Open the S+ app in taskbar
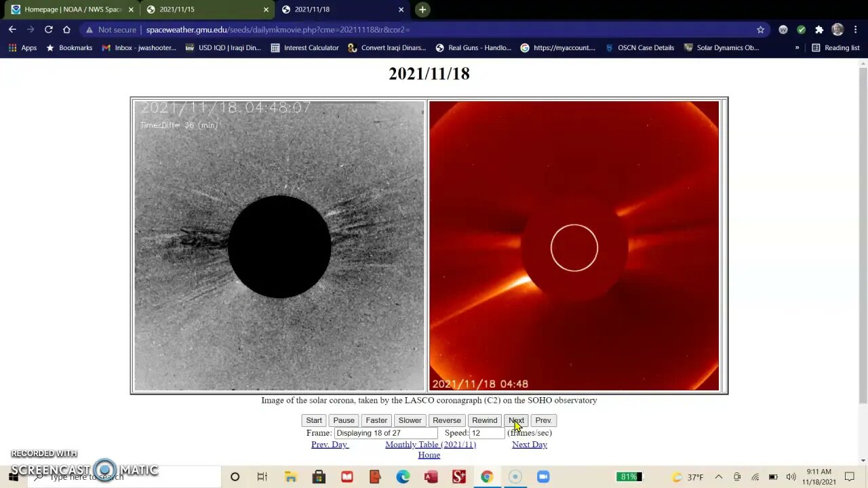 (x=459, y=477)
